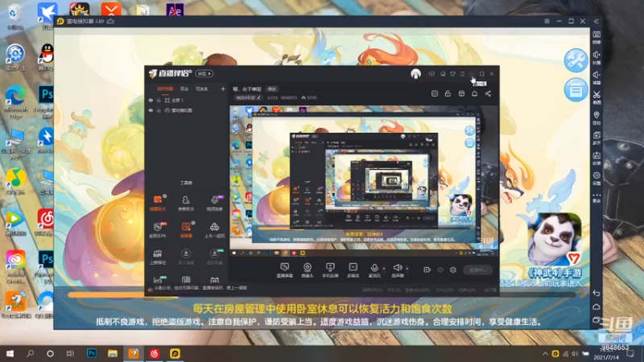Open the stream settings gear icon

click(453, 269)
